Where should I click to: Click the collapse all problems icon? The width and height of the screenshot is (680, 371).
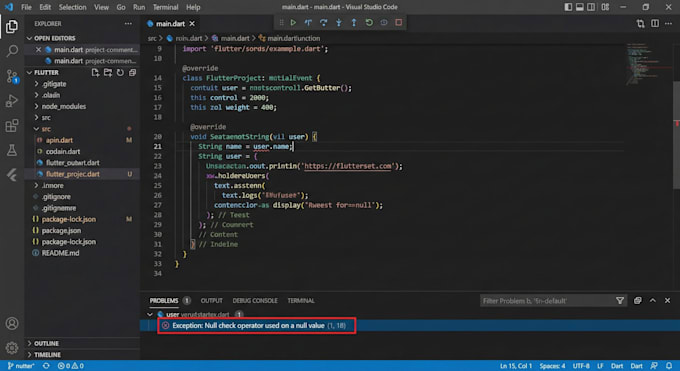[x=638, y=301]
